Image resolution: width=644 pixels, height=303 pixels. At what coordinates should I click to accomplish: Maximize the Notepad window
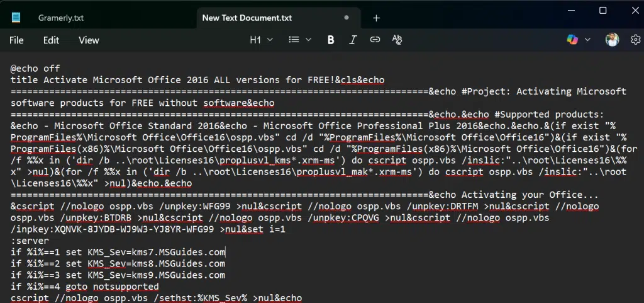point(602,10)
